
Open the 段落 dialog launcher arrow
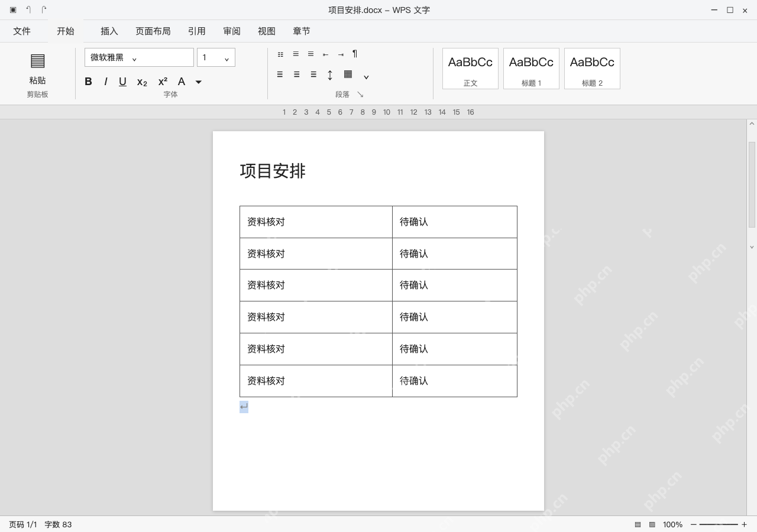tap(360, 95)
